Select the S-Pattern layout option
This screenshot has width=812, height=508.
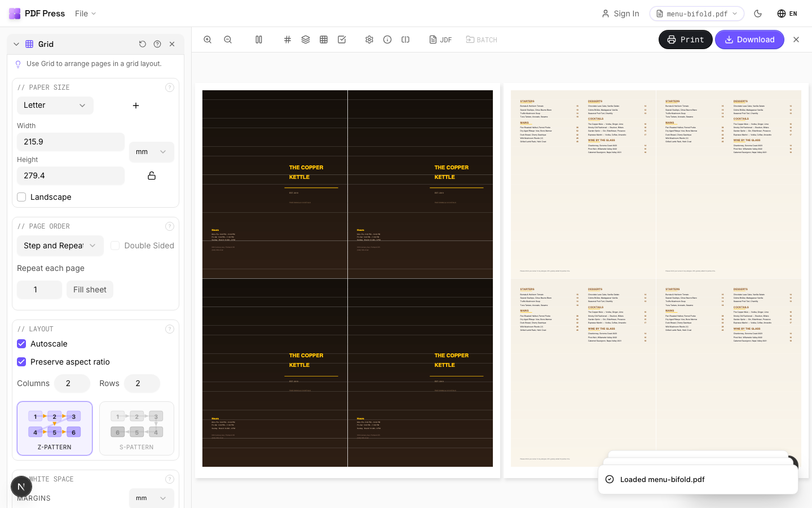tap(136, 428)
